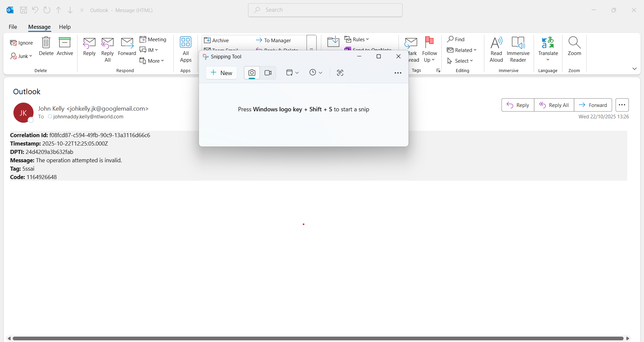This screenshot has height=342, width=644.
Task: Reply with a Meeting
Action: pyautogui.click(x=153, y=40)
